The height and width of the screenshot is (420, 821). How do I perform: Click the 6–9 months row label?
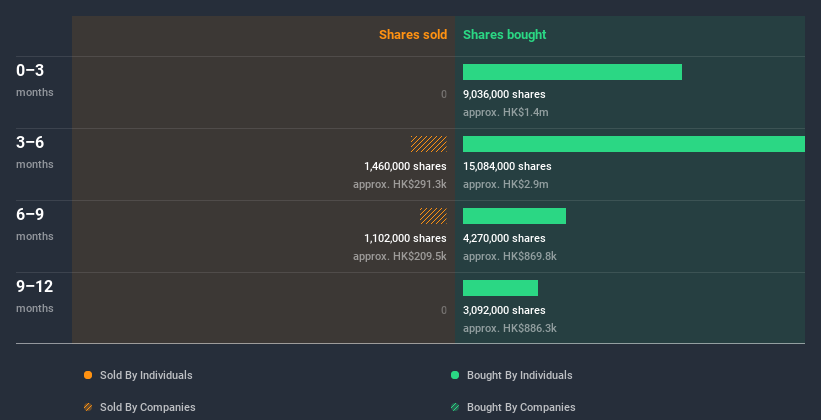pos(35,224)
